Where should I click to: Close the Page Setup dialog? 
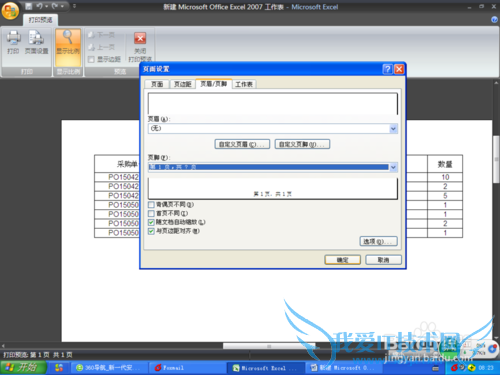(x=399, y=69)
